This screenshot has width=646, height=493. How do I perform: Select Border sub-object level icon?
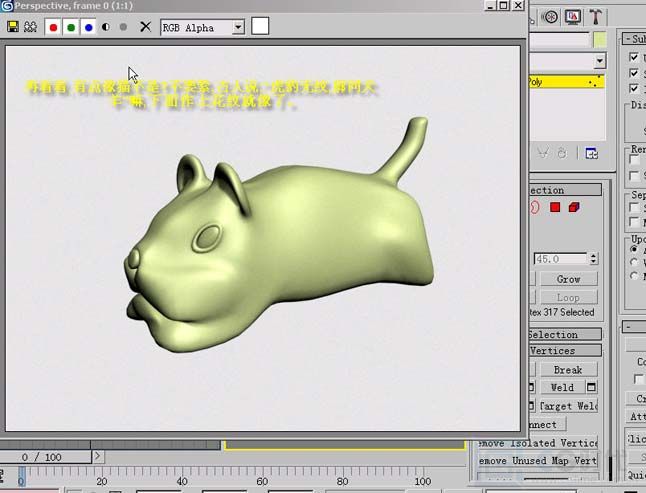(x=535, y=207)
